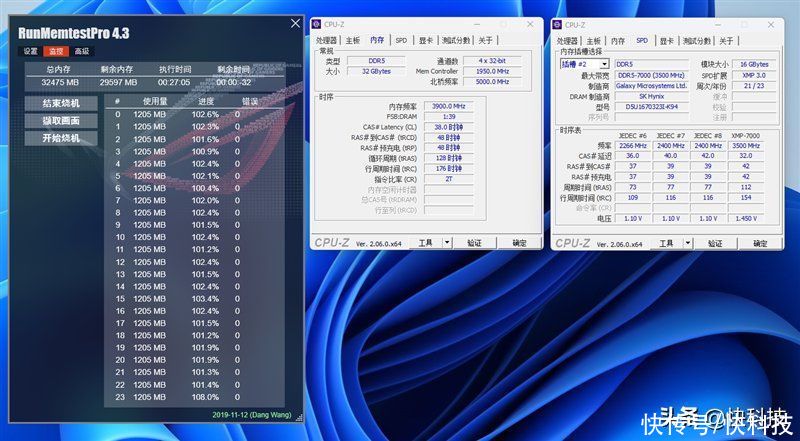
Task: Click XMP-7000 voltage 1.450 V cell
Action: tap(745, 218)
